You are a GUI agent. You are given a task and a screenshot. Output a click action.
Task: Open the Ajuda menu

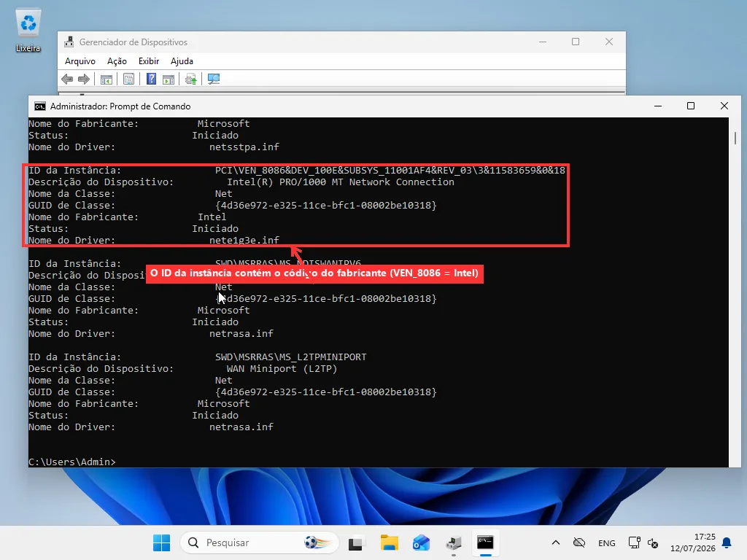point(182,61)
